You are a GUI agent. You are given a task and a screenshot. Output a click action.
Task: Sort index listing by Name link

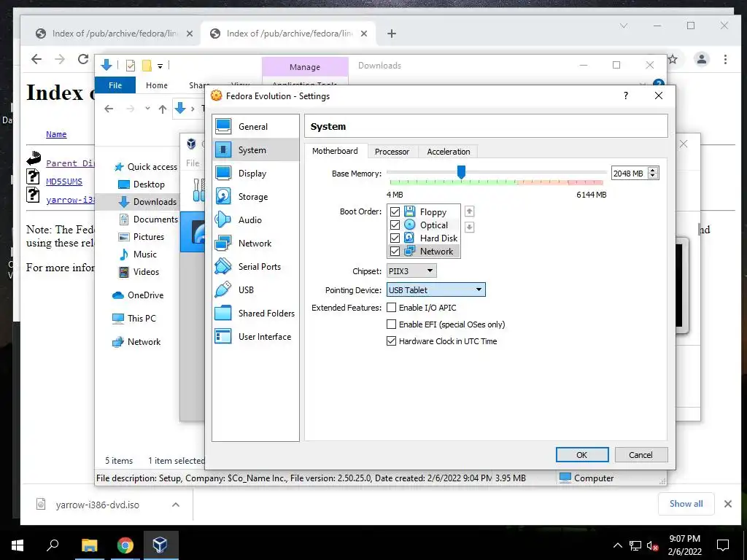click(56, 134)
